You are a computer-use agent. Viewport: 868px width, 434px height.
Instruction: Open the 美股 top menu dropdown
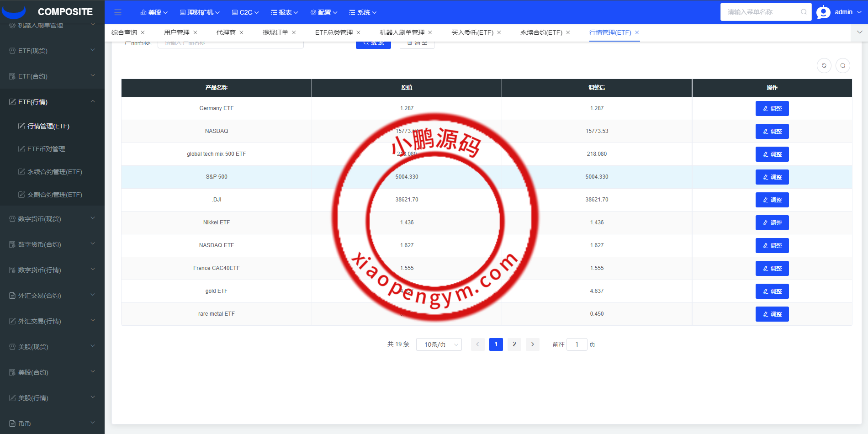point(154,12)
